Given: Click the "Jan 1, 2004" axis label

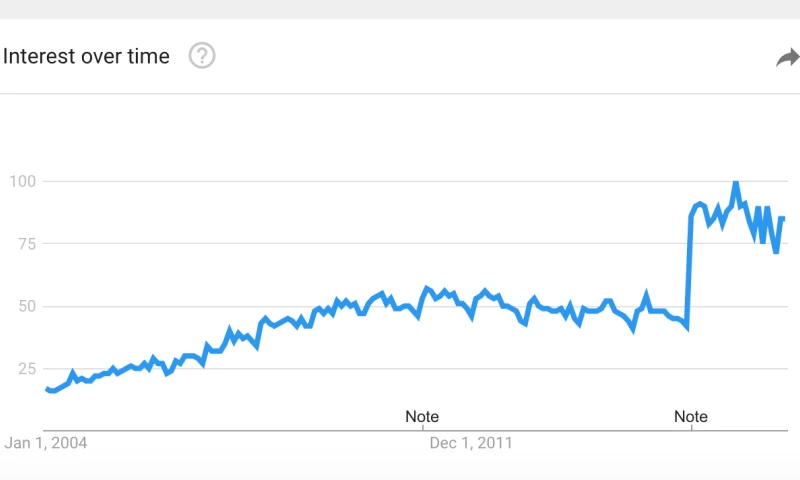Looking at the screenshot, I should [x=46, y=441].
